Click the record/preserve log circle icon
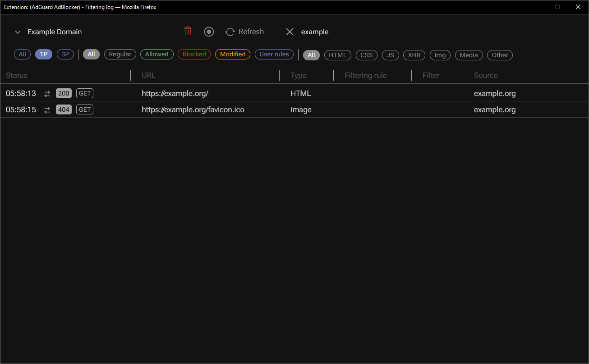This screenshot has width=589, height=364. pyautogui.click(x=209, y=32)
